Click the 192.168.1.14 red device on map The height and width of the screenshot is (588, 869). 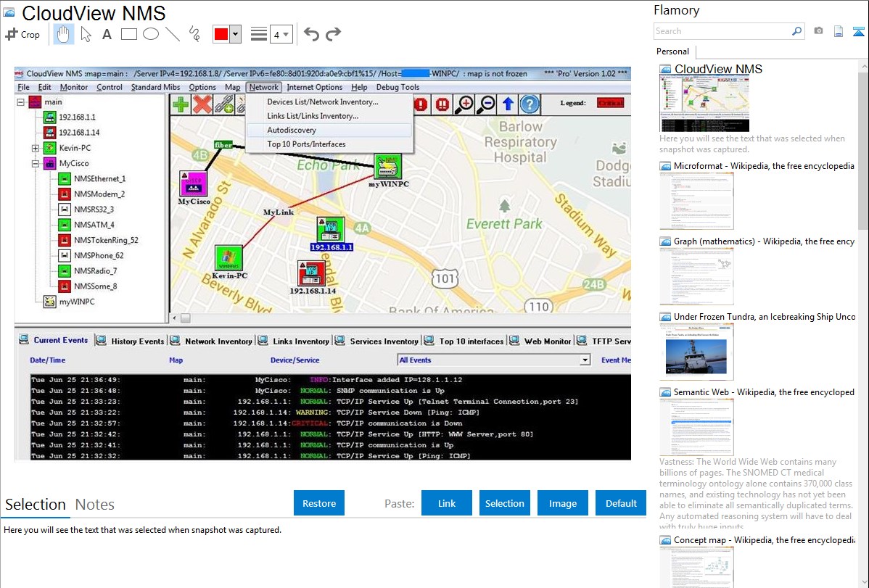coord(311,273)
